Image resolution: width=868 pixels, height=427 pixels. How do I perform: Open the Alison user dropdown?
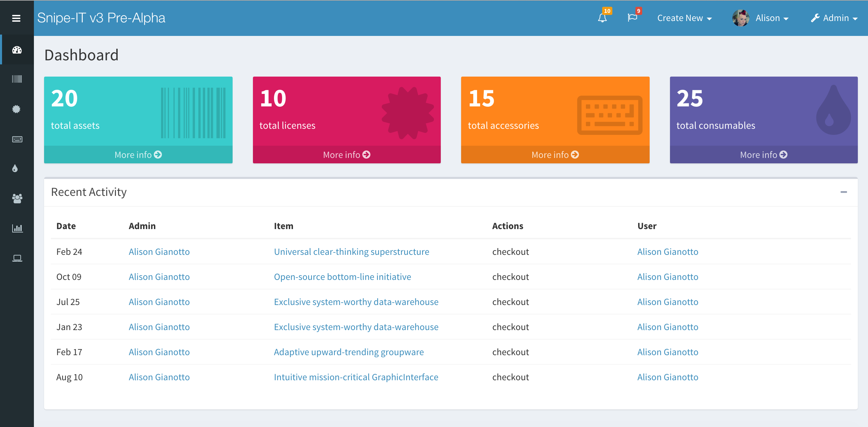pyautogui.click(x=772, y=18)
